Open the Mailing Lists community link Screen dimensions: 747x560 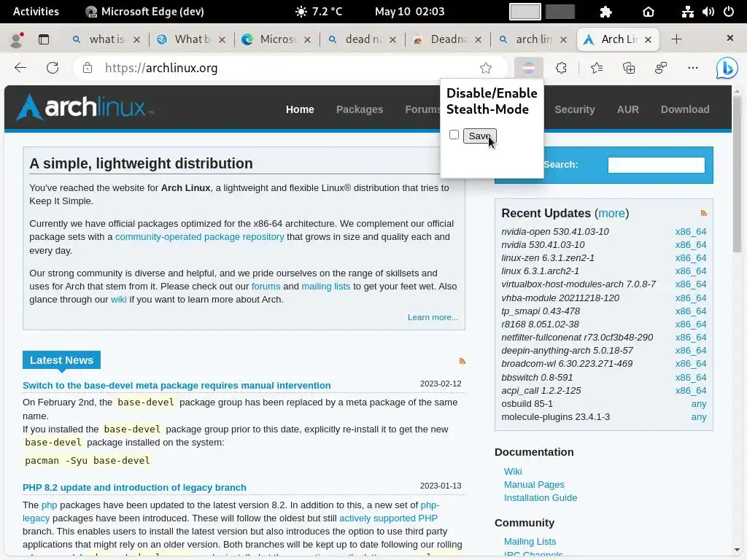pyautogui.click(x=530, y=542)
